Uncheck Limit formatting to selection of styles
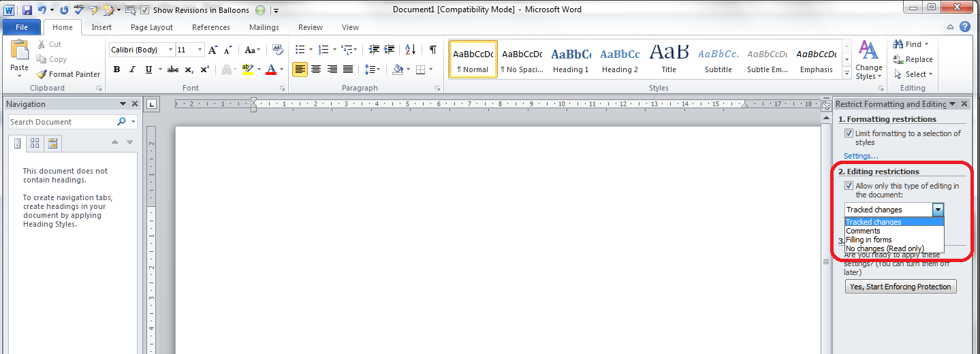The width and height of the screenshot is (980, 354). coord(849,133)
